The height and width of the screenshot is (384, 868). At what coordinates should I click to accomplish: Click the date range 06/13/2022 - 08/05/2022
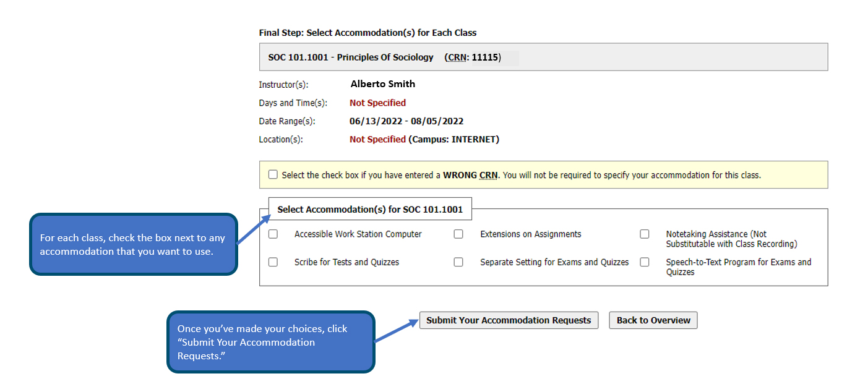[x=406, y=121]
